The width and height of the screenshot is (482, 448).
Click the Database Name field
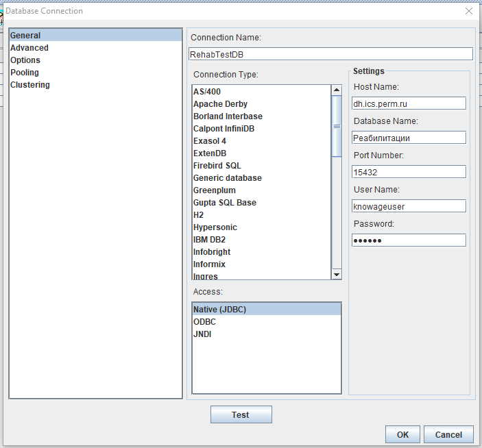click(x=409, y=138)
